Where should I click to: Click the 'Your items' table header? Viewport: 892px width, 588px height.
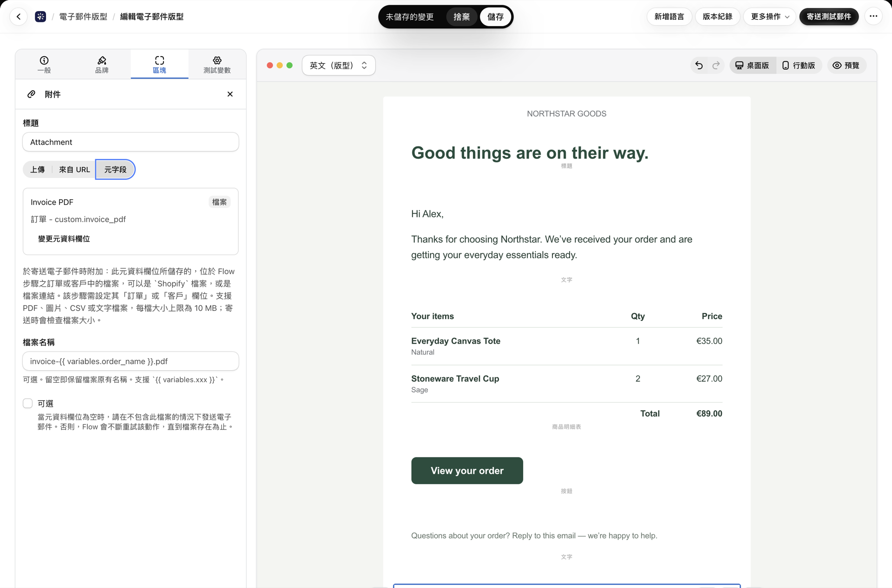[x=433, y=316]
